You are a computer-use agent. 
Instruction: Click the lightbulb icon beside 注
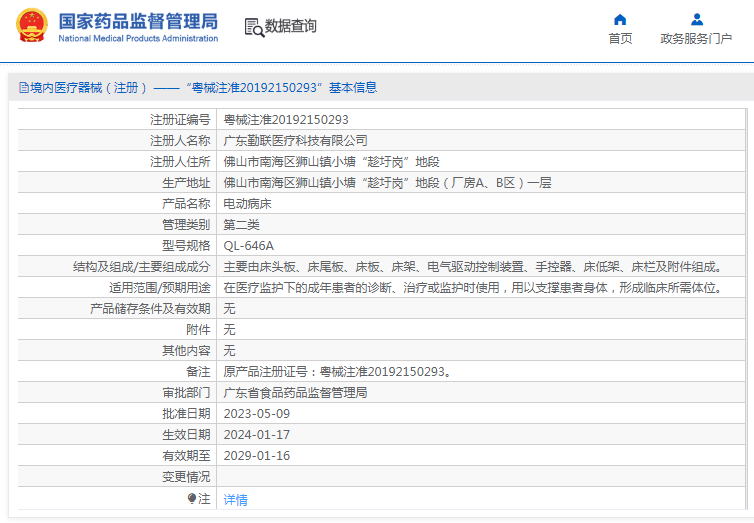[192, 498]
